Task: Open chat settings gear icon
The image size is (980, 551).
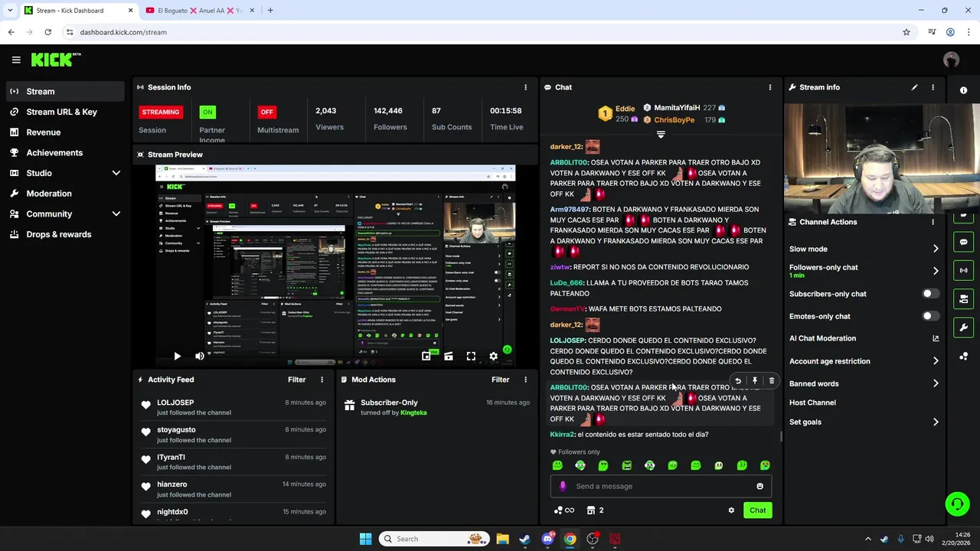Action: coord(731,510)
